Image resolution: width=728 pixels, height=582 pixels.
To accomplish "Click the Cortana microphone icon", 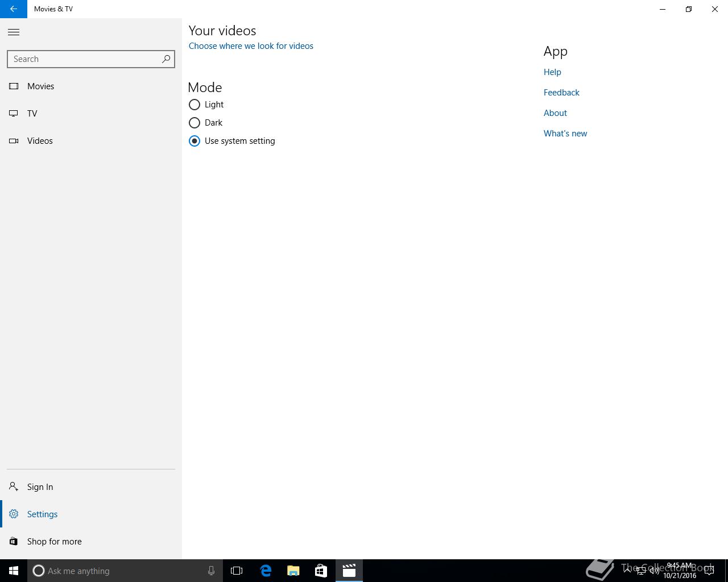I will pyautogui.click(x=211, y=571).
